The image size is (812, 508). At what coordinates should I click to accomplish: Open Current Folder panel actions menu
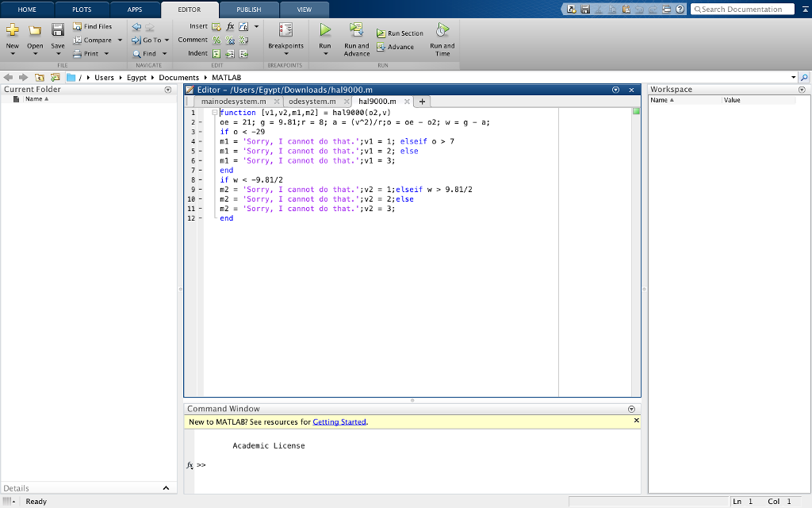pyautogui.click(x=168, y=90)
